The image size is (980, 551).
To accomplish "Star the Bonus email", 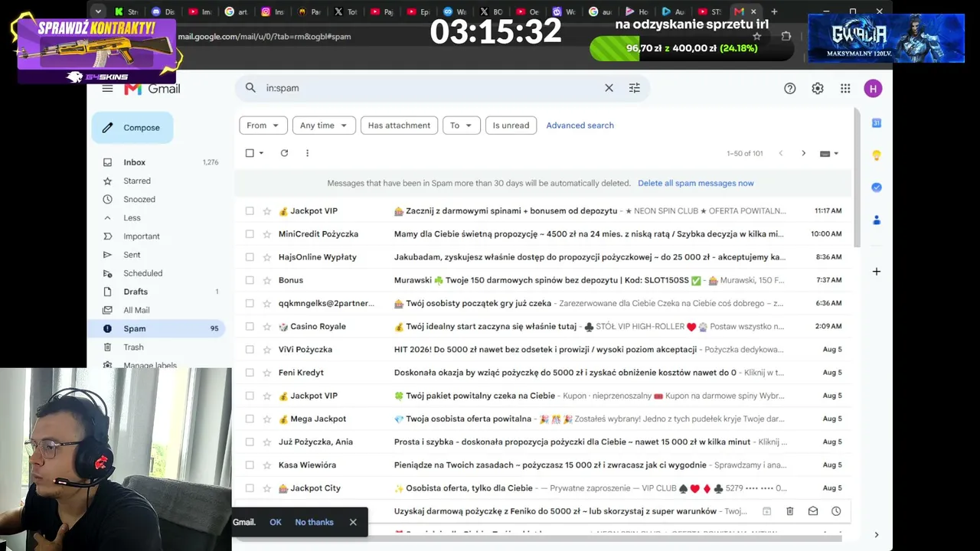I will coord(267,280).
